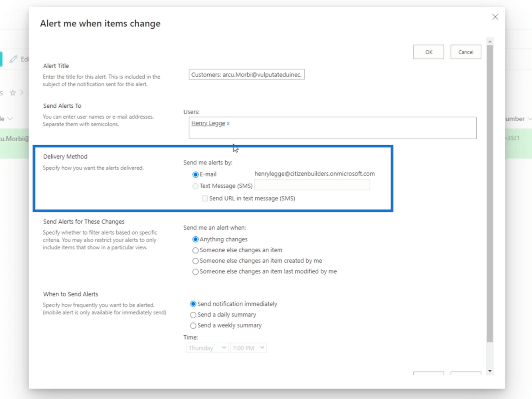Expand the number column chevron at right edge
Image resolution: width=532 pixels, height=399 pixels.
pos(529,119)
